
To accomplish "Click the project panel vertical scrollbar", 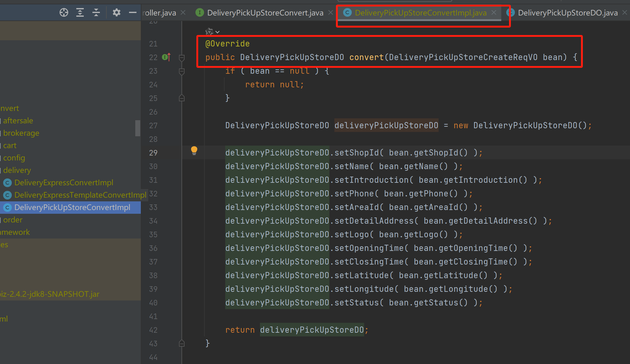I will [x=138, y=128].
